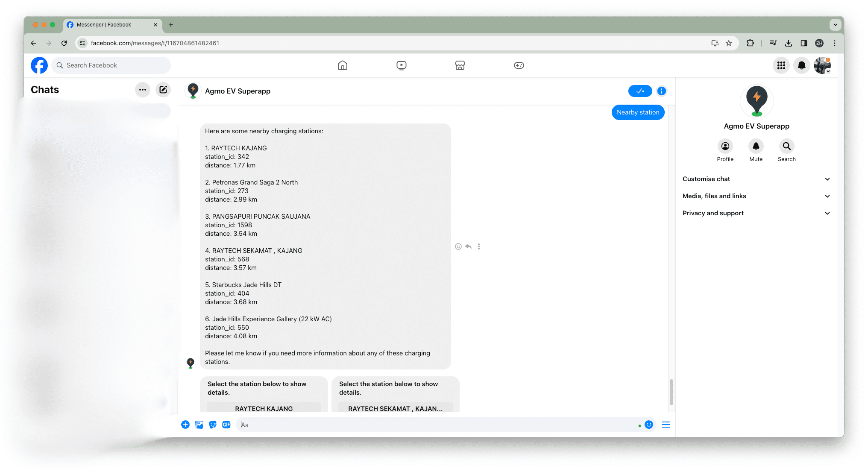
Task: View site information icon in address bar
Action: 82,43
